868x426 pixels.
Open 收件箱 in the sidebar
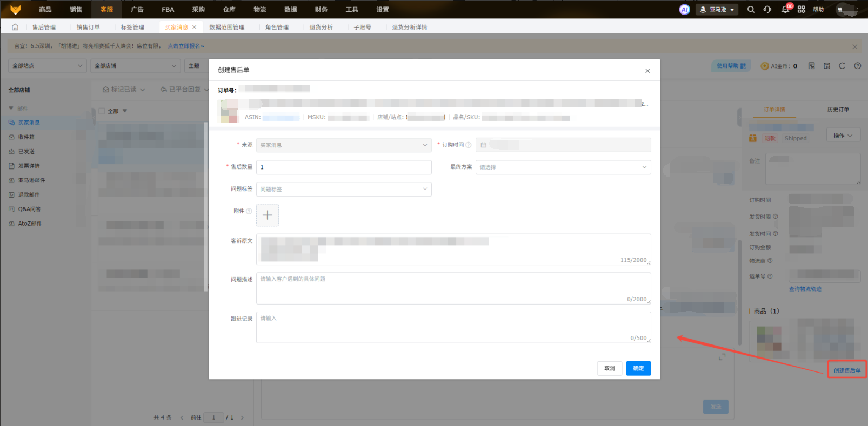coord(26,137)
